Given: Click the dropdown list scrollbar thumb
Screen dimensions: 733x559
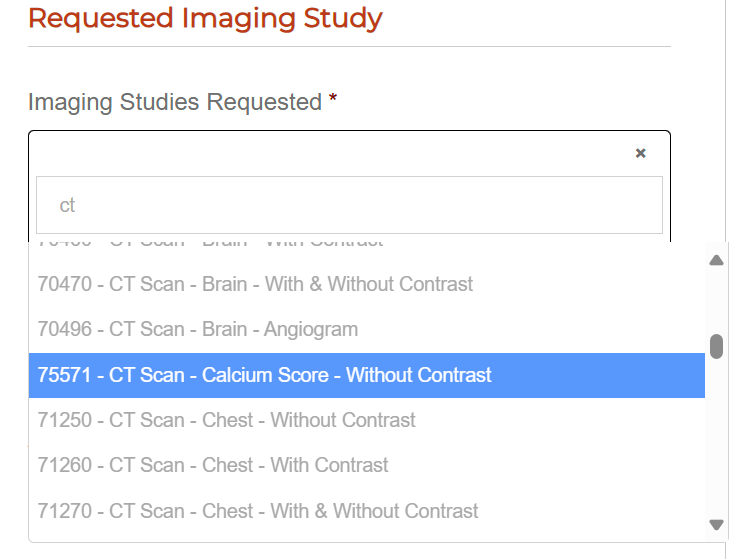Looking at the screenshot, I should pyautogui.click(x=716, y=346).
